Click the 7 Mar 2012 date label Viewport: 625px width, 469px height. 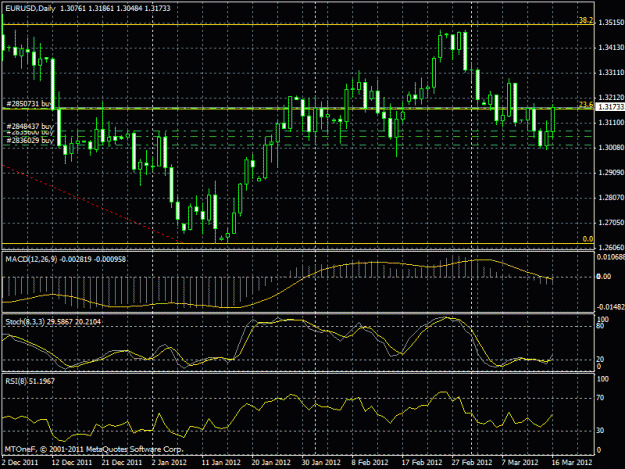520,462
